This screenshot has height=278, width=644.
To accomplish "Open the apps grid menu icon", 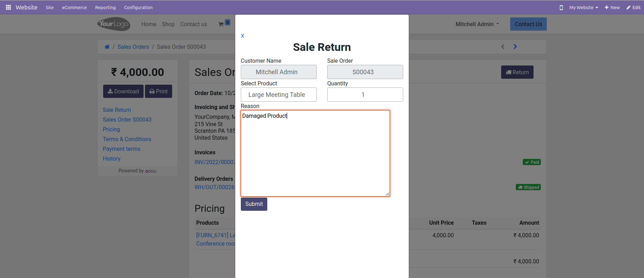I will pos(8,7).
